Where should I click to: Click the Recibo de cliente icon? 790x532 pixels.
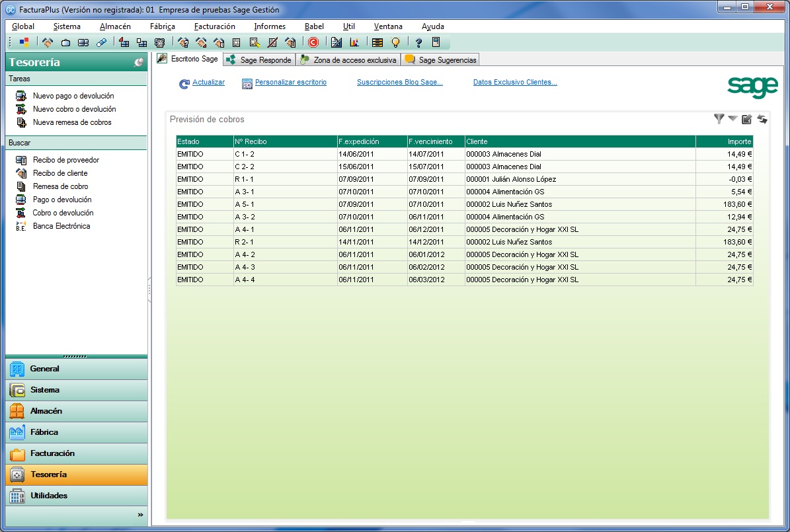21,173
